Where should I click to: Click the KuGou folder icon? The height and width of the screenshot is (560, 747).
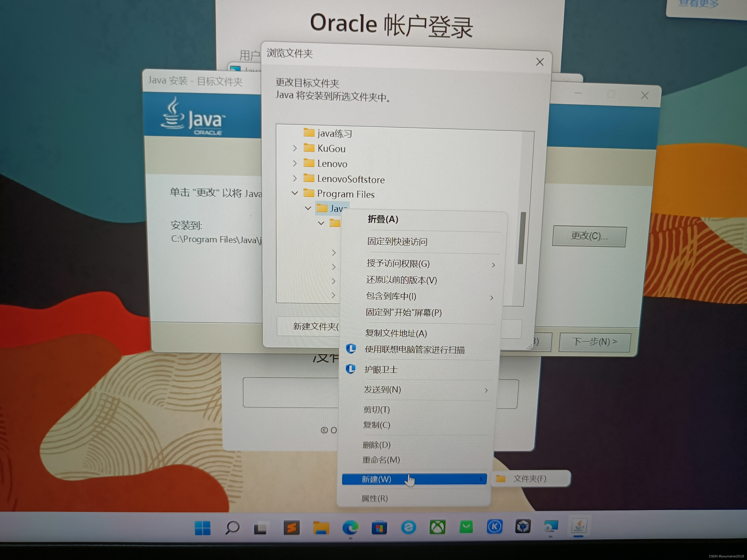pos(309,147)
